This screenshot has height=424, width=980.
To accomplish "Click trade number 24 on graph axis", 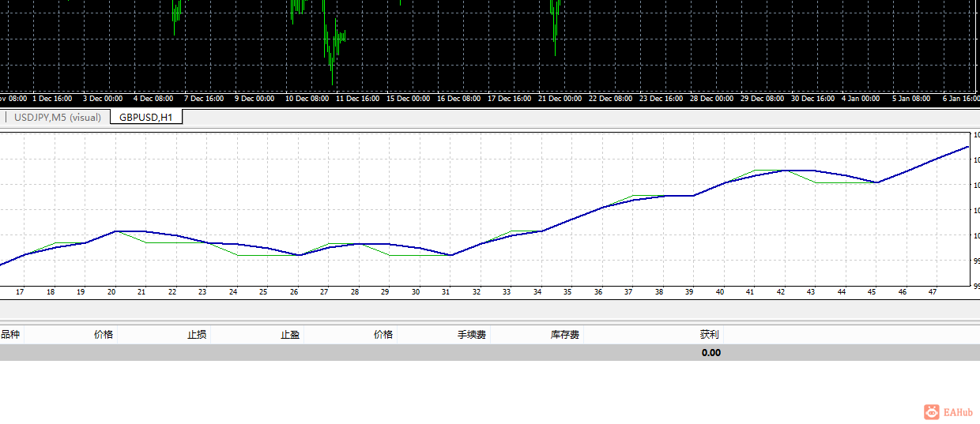I will pos(233,292).
